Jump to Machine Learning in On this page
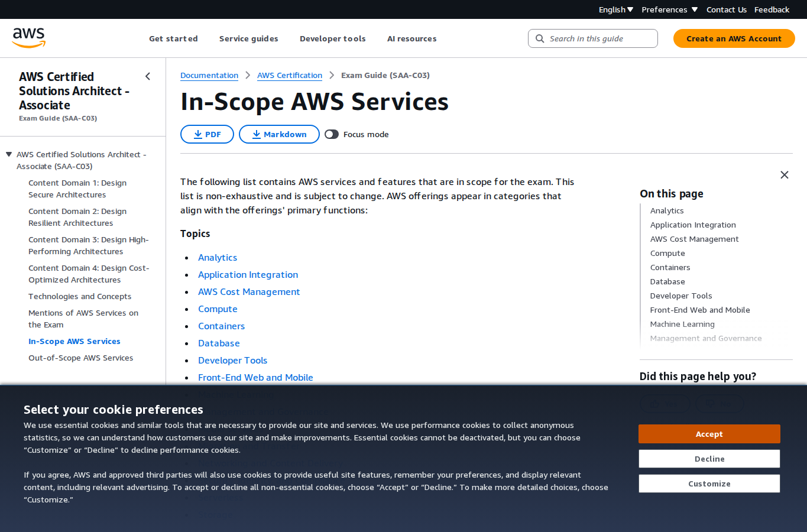This screenshot has height=532, width=807. pos(682,324)
